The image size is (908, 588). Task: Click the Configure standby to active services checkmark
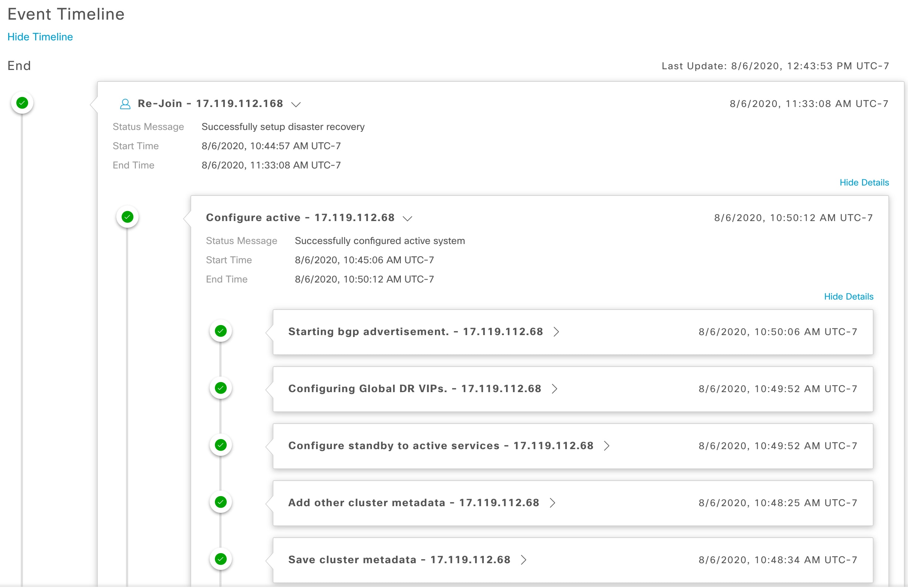tap(220, 445)
